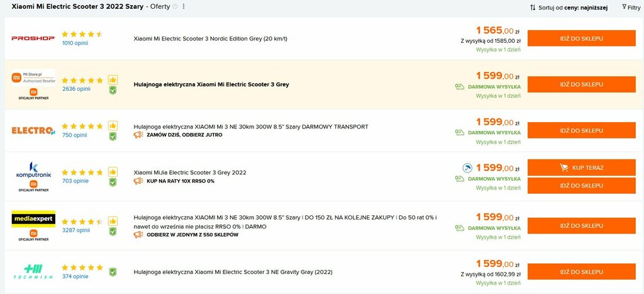Go to Techwish via IDŹ DO SKLEPU

pos(581,272)
